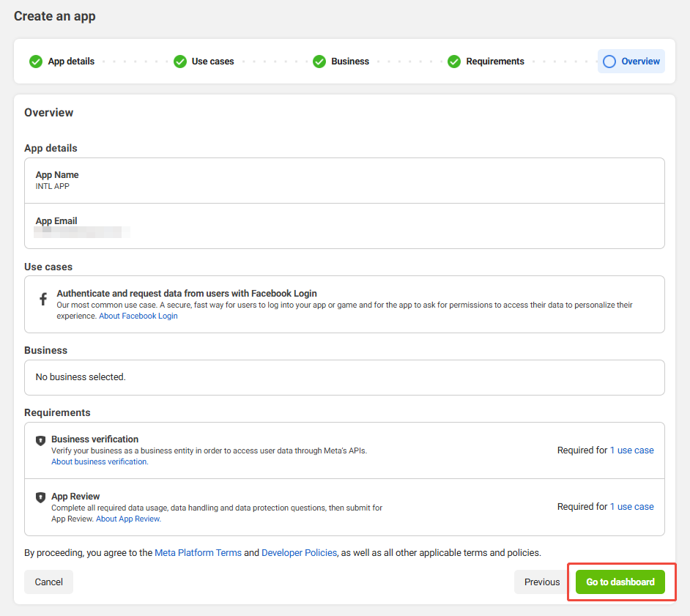
Task: Open the Meta Platform Terms link
Action: coord(198,553)
